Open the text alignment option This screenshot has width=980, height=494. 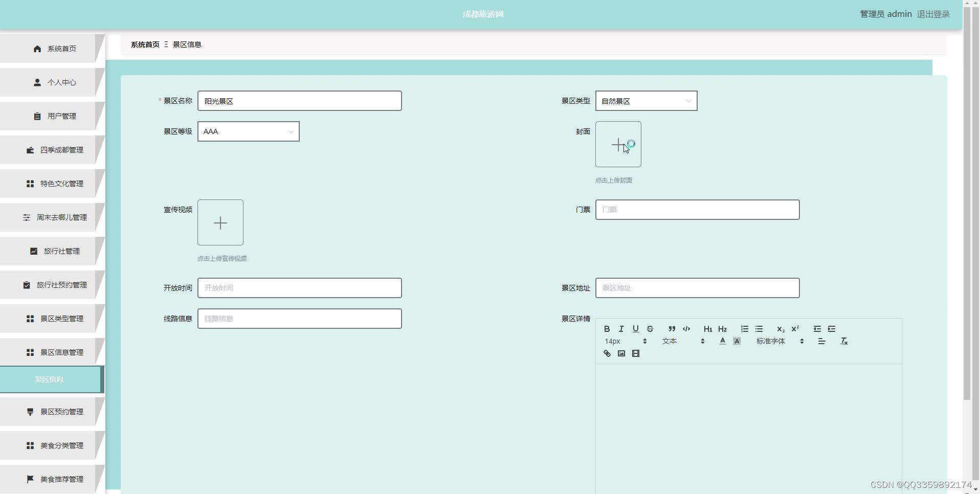click(x=821, y=341)
